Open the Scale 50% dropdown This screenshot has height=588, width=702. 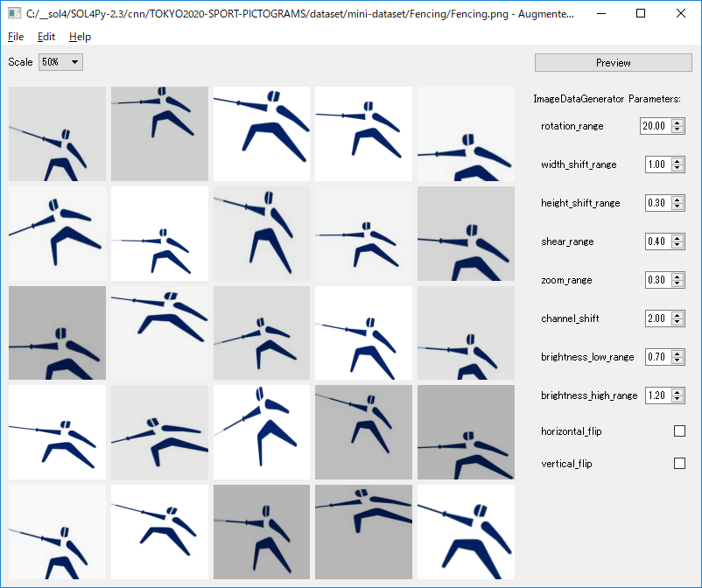60,62
